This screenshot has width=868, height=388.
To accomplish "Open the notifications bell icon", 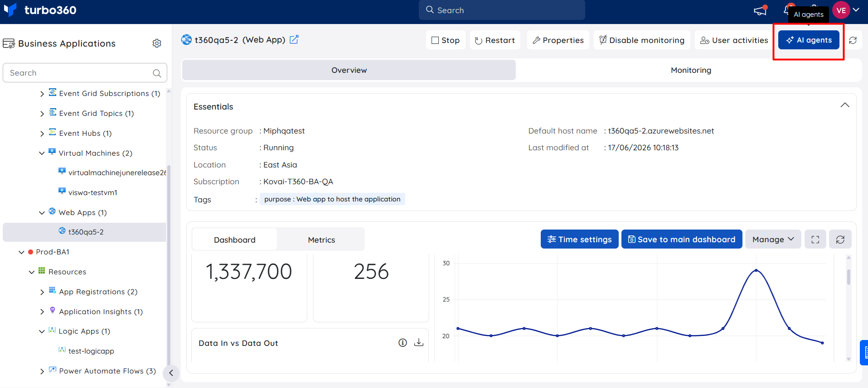I will (788, 10).
